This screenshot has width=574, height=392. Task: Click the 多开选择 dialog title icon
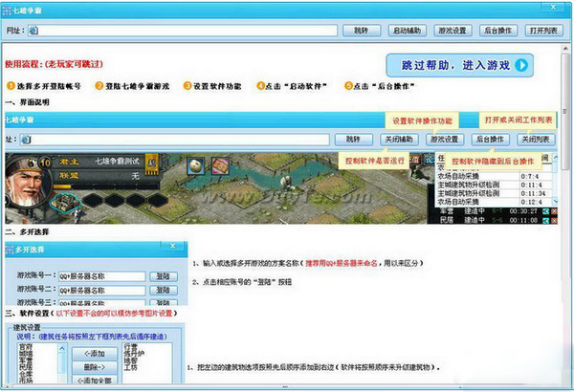[10, 250]
